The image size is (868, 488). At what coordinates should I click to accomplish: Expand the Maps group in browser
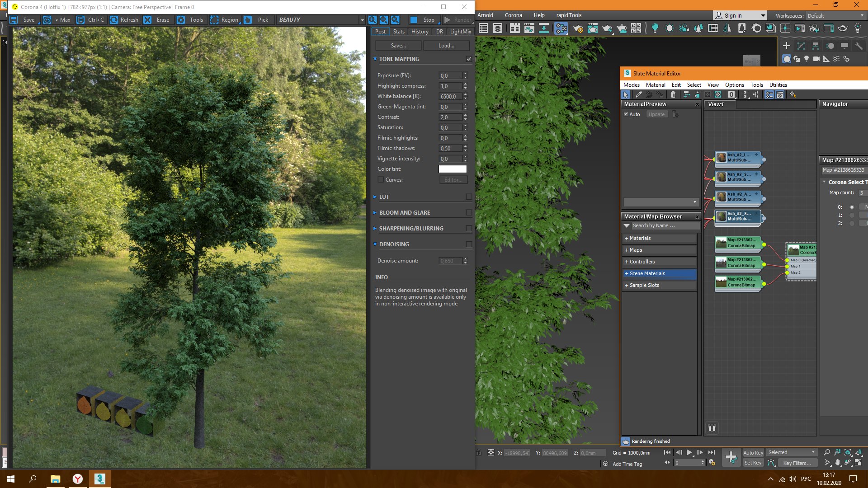click(x=659, y=250)
